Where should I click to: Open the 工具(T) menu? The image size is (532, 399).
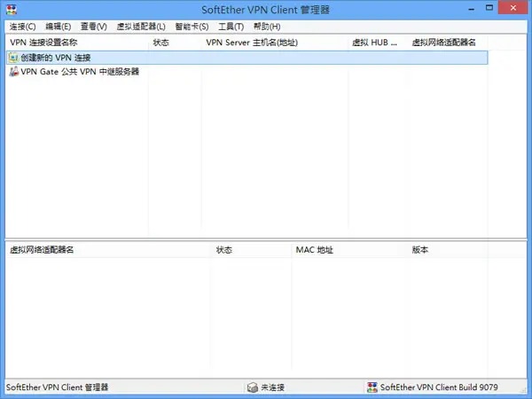tap(231, 27)
